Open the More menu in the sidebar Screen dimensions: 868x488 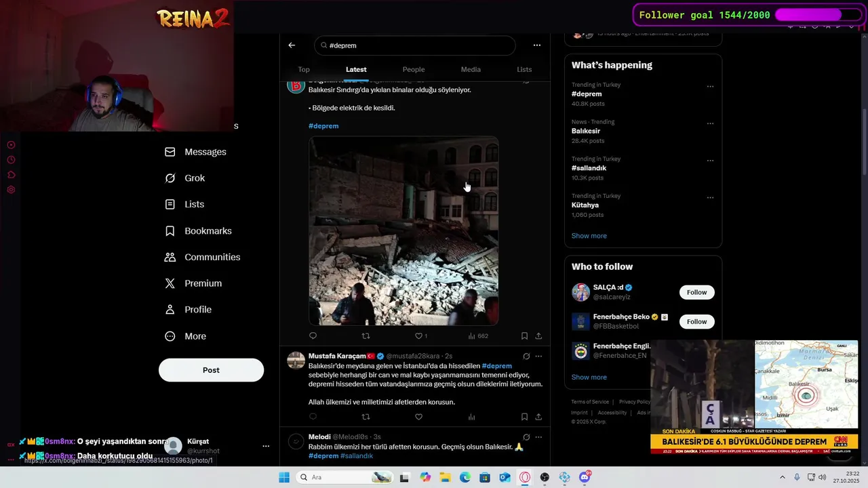185,336
